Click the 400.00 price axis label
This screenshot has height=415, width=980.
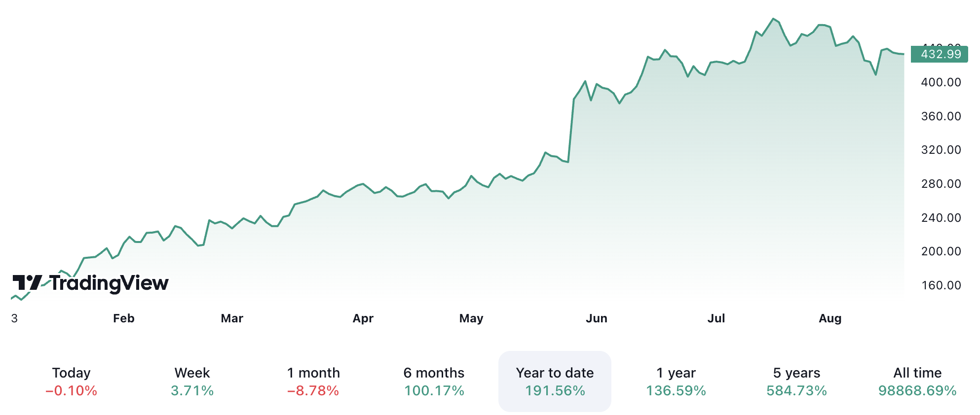941,82
